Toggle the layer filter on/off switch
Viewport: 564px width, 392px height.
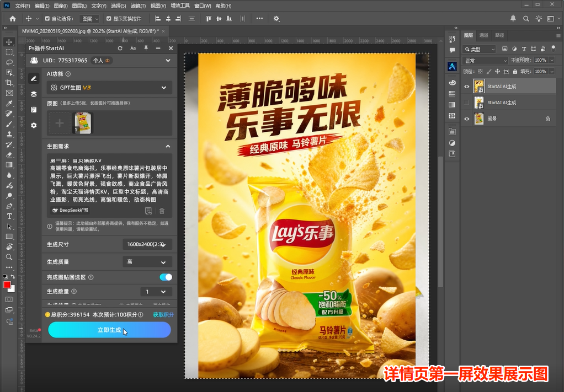tap(554, 49)
